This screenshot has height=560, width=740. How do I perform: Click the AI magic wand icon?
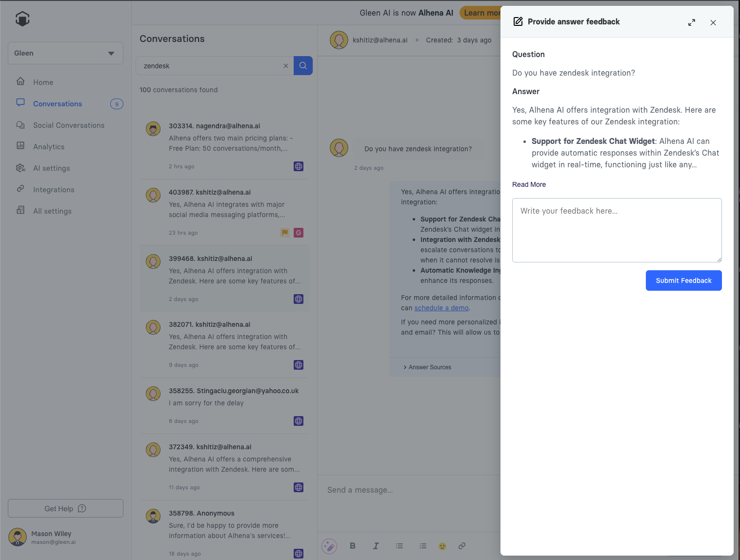click(x=329, y=546)
